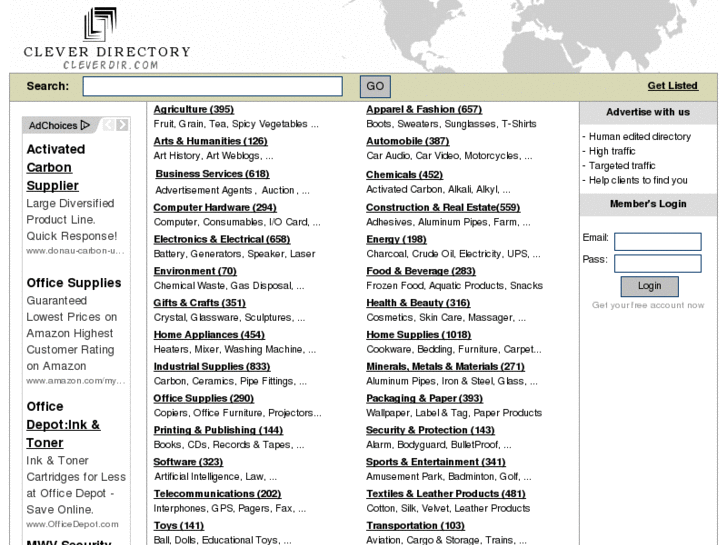The width and height of the screenshot is (727, 545).
Task: Click 'Cotton, Silk, Velvet, Leather Products' text
Action: click(448, 509)
